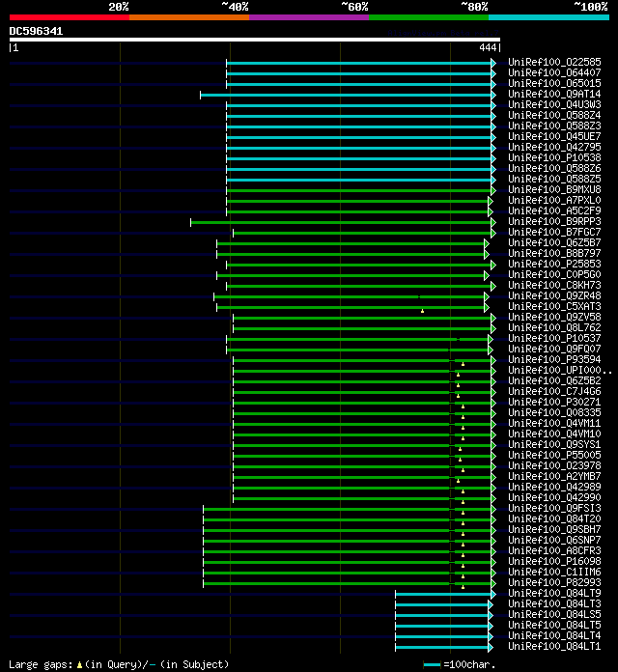Screen dimensions: 618x672
Task: Click the DC596341 query name
Action: click(36, 31)
